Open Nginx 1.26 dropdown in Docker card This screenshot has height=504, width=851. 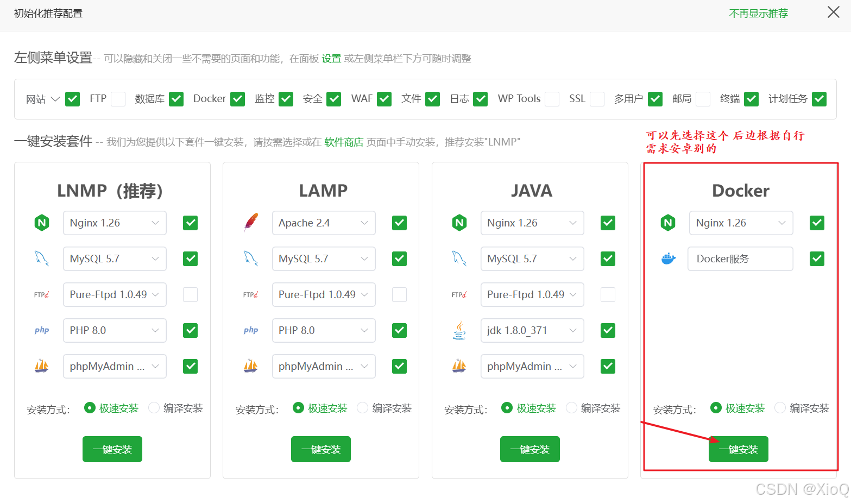(x=741, y=223)
